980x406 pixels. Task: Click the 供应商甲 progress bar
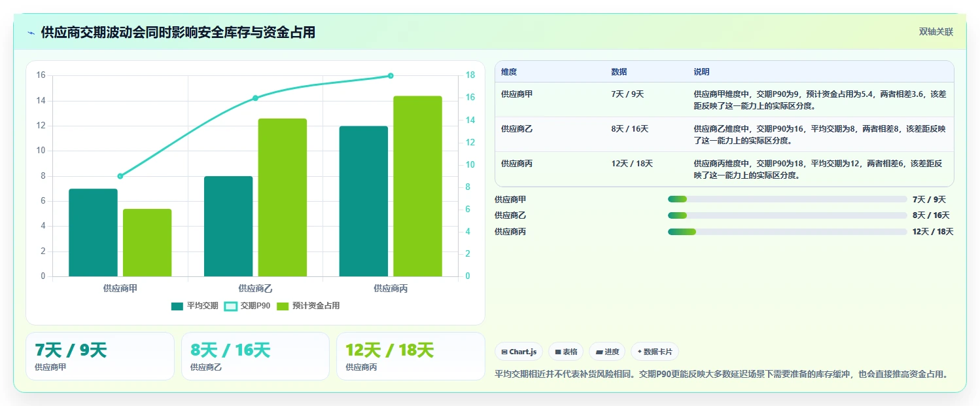tap(787, 199)
